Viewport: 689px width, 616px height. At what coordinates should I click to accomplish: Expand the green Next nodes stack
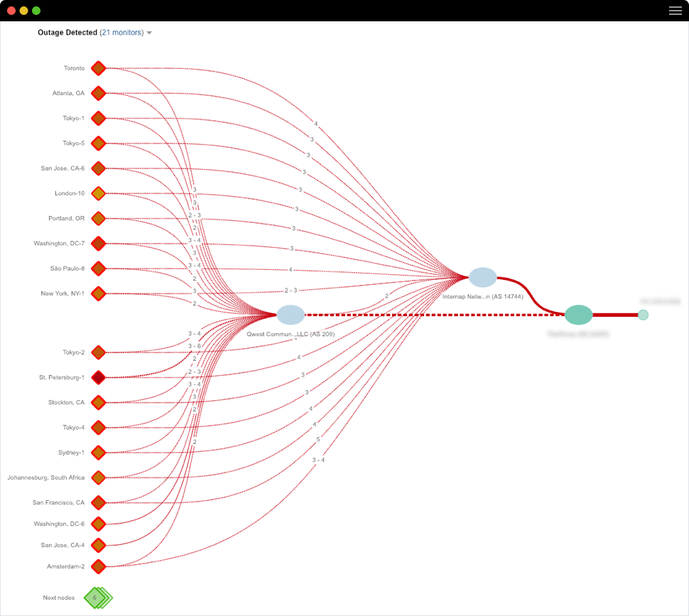(x=97, y=598)
